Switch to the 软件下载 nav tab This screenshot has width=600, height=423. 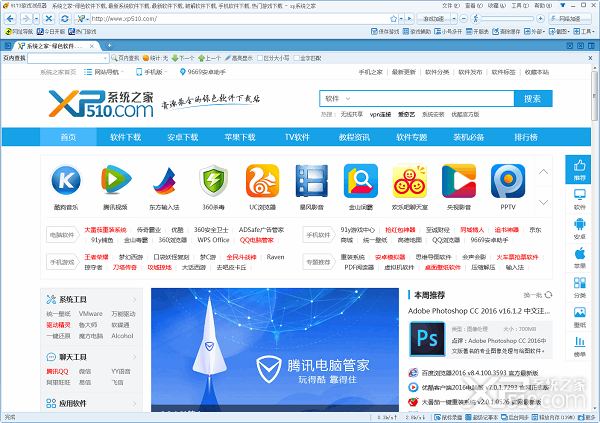pos(126,137)
